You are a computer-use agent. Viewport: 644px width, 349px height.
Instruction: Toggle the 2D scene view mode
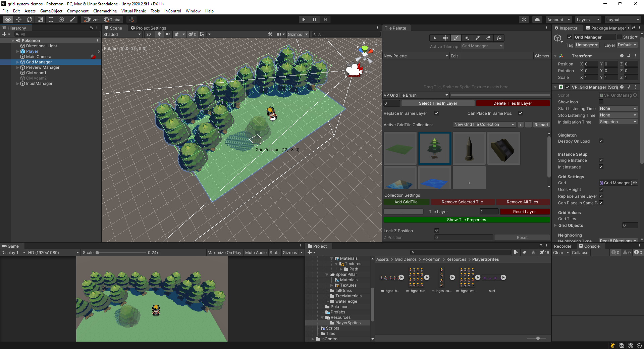click(x=149, y=34)
